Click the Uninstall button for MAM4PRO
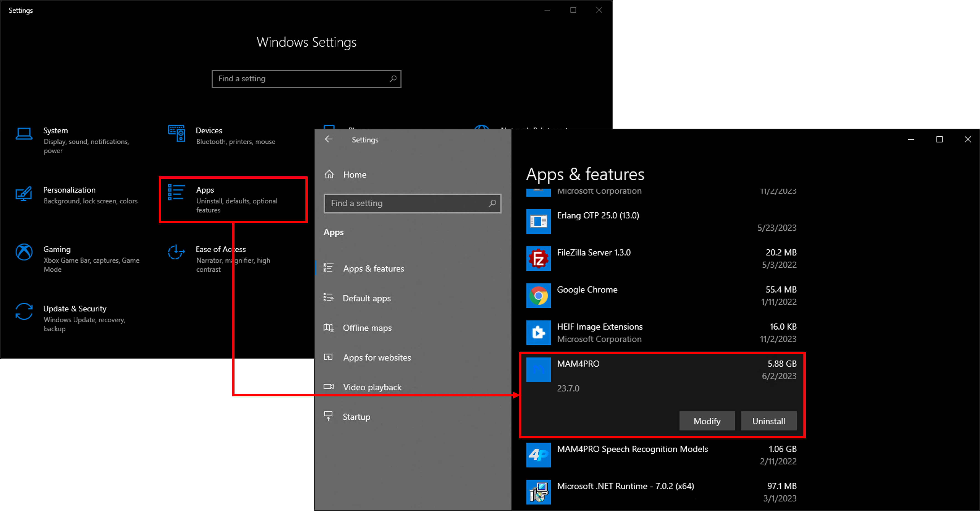This screenshot has width=980, height=511. coord(769,421)
